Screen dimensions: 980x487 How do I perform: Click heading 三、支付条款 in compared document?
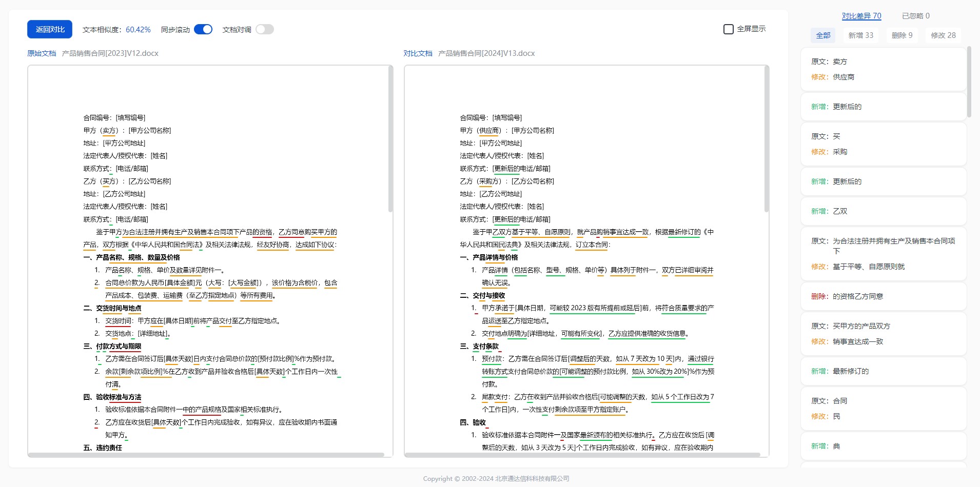tap(479, 346)
